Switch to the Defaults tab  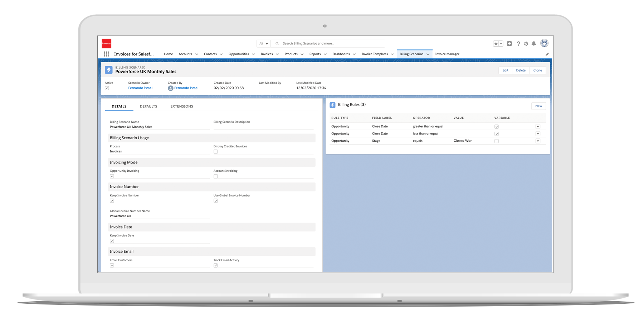tap(148, 106)
